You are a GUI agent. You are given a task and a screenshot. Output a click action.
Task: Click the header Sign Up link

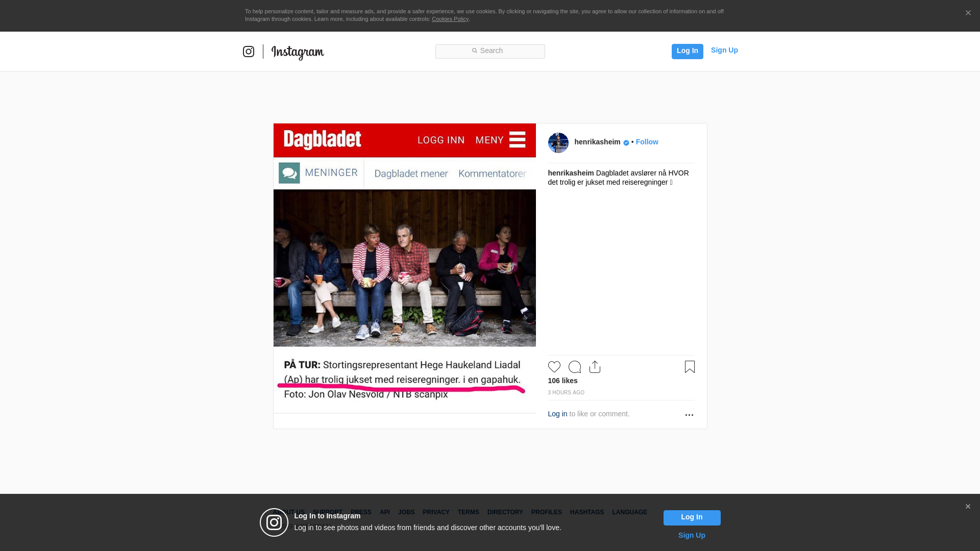click(724, 50)
